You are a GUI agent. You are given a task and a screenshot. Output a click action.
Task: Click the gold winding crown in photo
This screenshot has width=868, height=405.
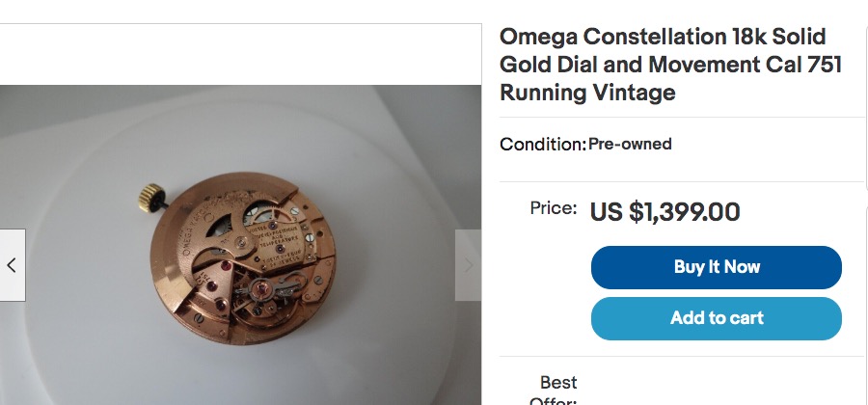coord(152,195)
